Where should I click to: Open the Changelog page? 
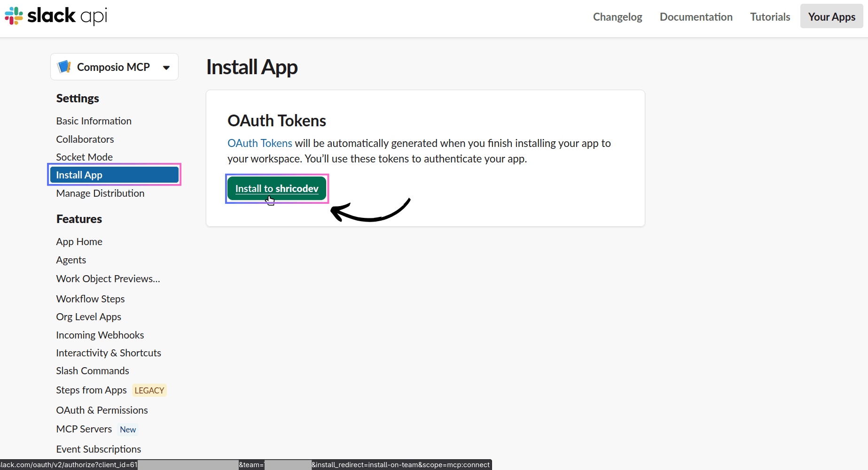click(x=617, y=17)
